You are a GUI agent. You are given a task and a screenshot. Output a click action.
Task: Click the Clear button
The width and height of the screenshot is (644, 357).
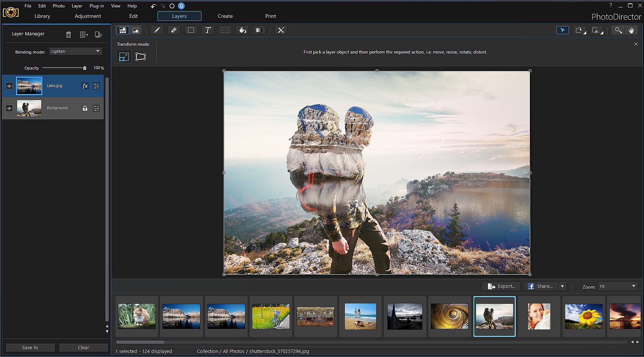point(83,347)
